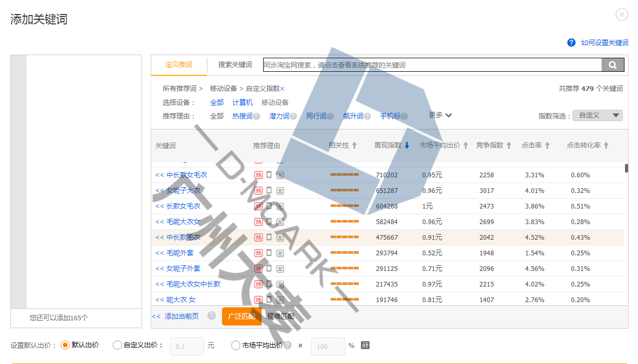Add keyword 毛呢外套
Image resolution: width=638 pixels, height=364 pixels.
tap(174, 253)
